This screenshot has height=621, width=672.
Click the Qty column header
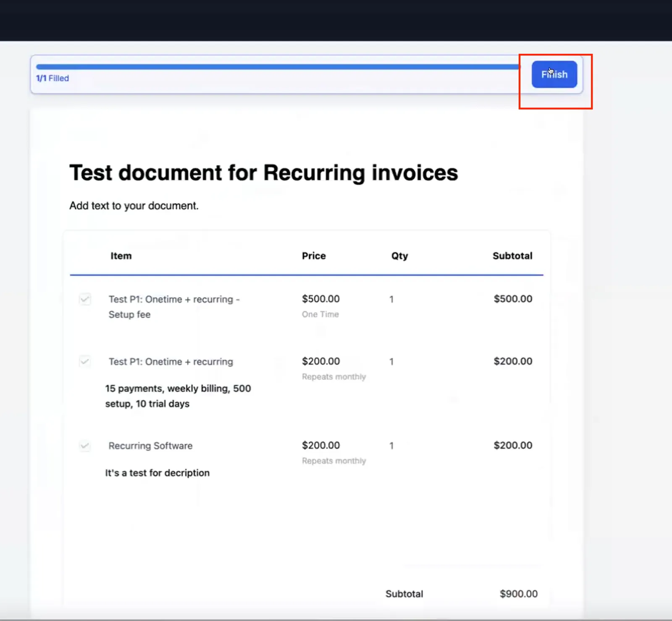399,256
